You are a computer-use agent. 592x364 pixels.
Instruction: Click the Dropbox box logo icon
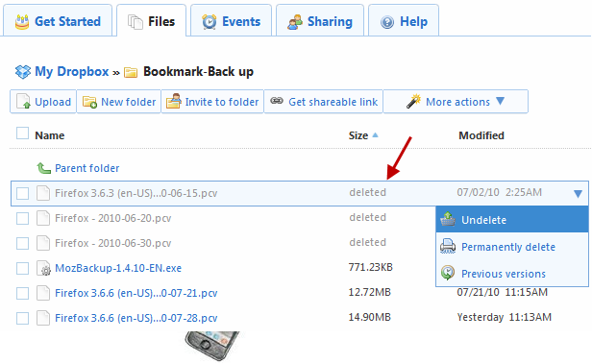23,72
